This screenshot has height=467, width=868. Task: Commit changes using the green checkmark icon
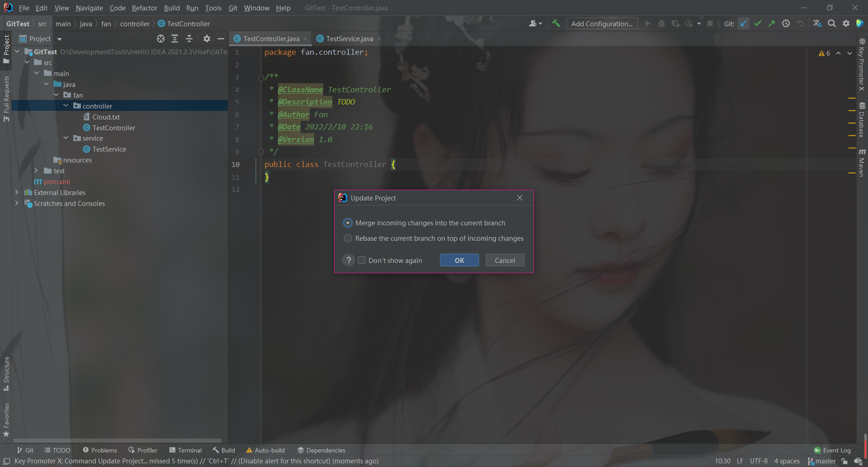point(758,23)
